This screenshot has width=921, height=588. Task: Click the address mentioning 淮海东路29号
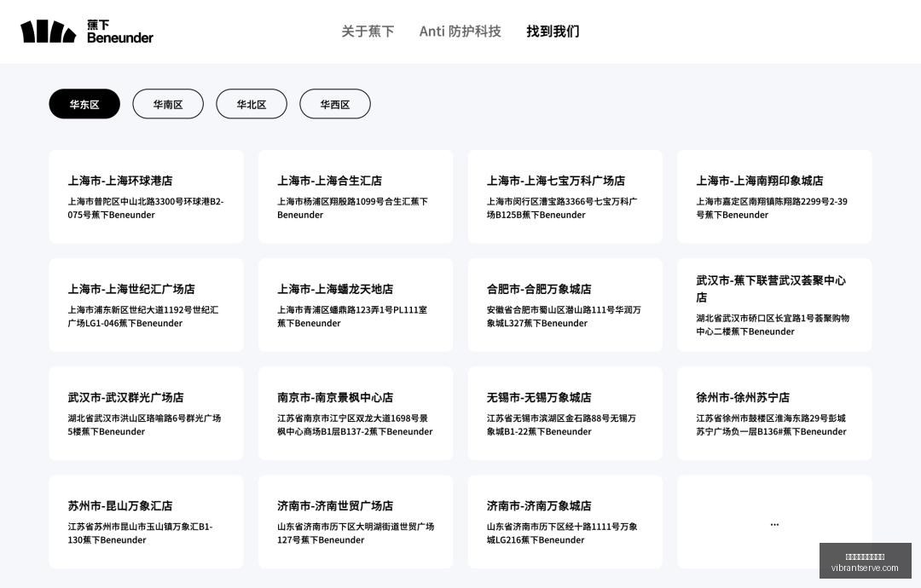click(771, 425)
